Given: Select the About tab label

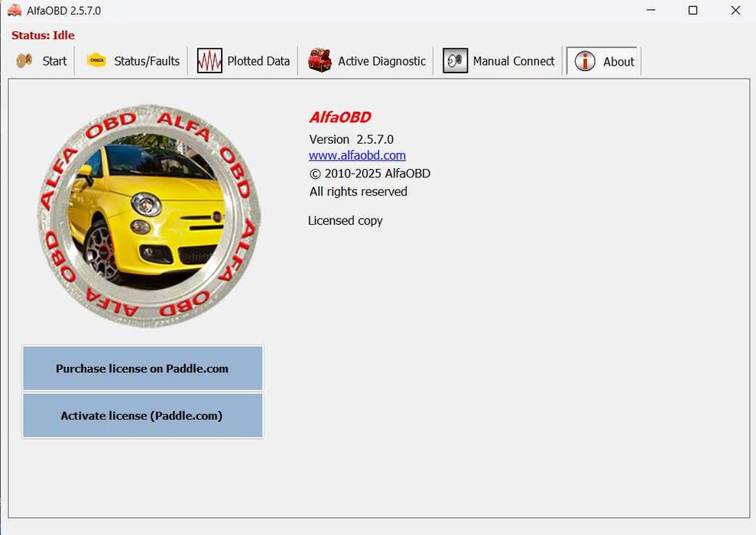Looking at the screenshot, I should 618,62.
